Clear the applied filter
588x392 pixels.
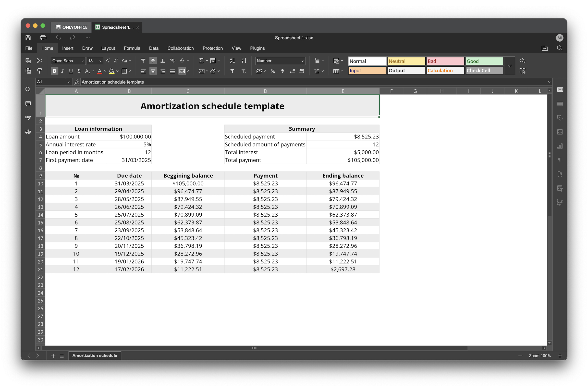244,71
